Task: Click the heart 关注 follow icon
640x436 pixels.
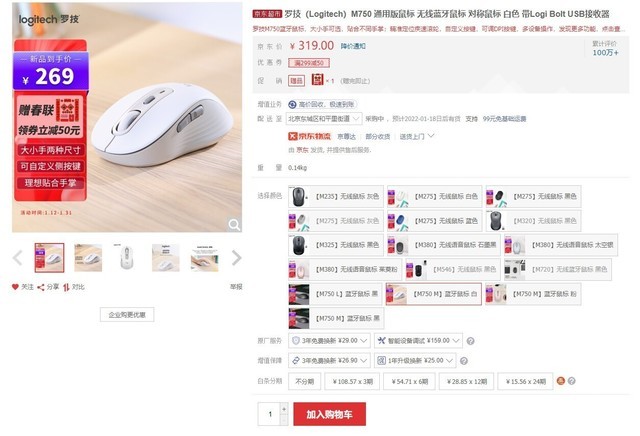Action: [x=15, y=287]
